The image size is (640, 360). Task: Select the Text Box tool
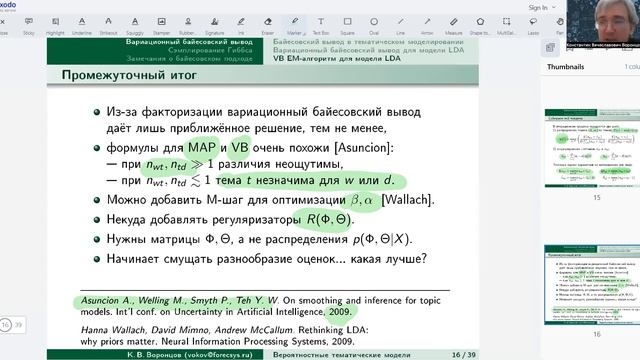pos(321,25)
